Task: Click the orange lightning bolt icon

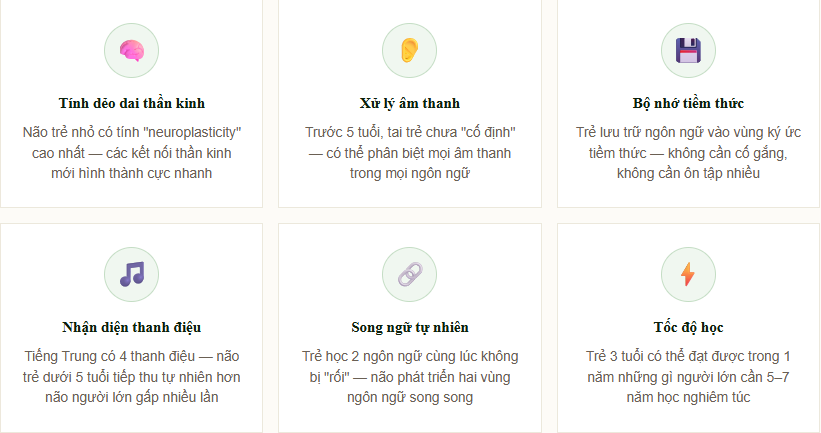Action: pyautogui.click(x=688, y=273)
